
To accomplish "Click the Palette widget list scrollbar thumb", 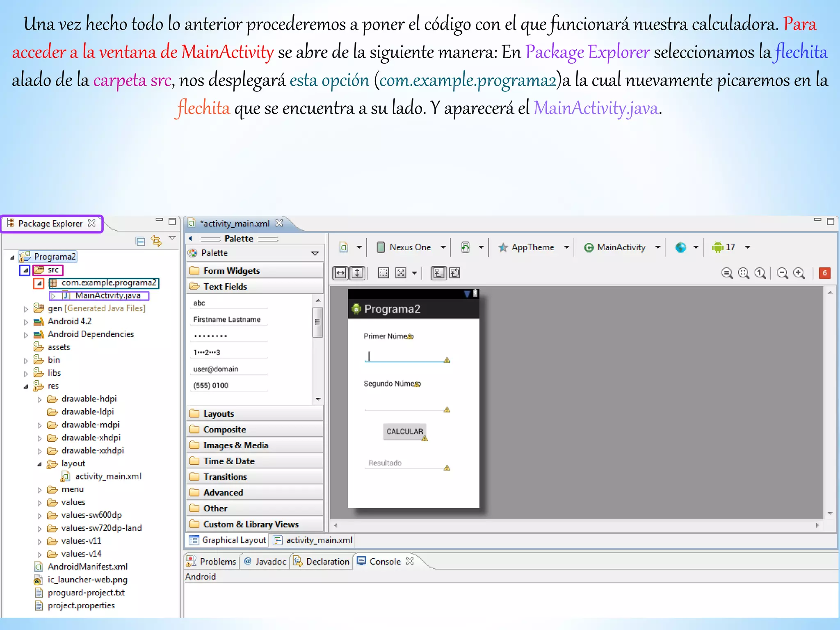I will pos(317,322).
